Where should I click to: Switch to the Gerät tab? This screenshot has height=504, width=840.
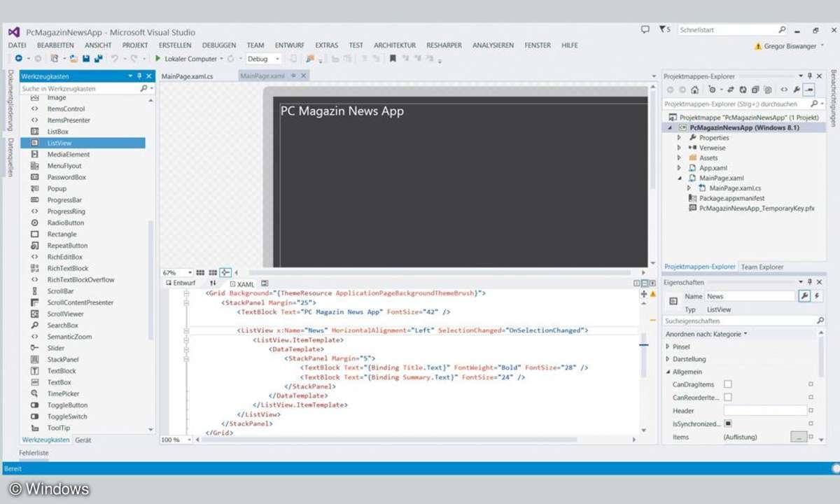pos(83,440)
